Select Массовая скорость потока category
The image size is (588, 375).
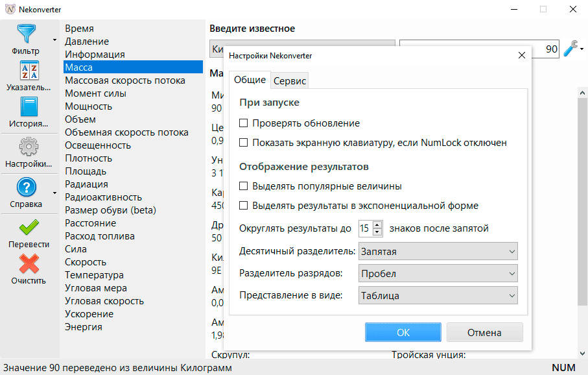[125, 80]
